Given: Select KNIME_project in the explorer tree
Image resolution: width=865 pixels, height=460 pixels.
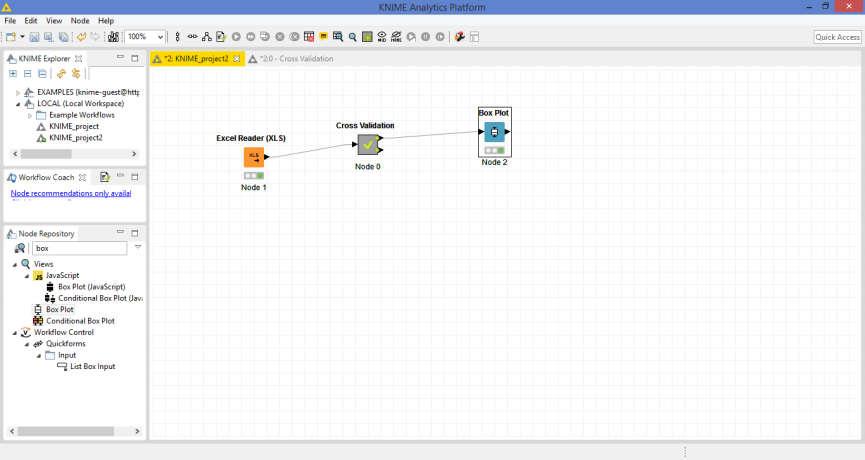Looking at the screenshot, I should point(74,126).
